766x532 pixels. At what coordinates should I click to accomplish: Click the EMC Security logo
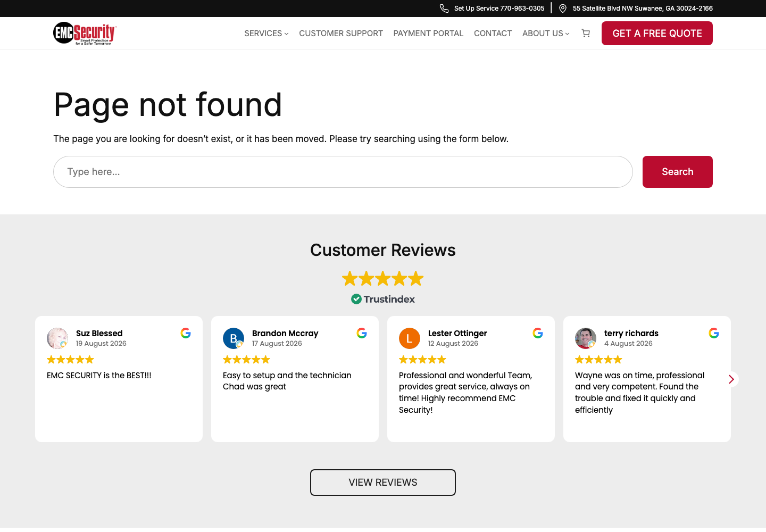85,33
